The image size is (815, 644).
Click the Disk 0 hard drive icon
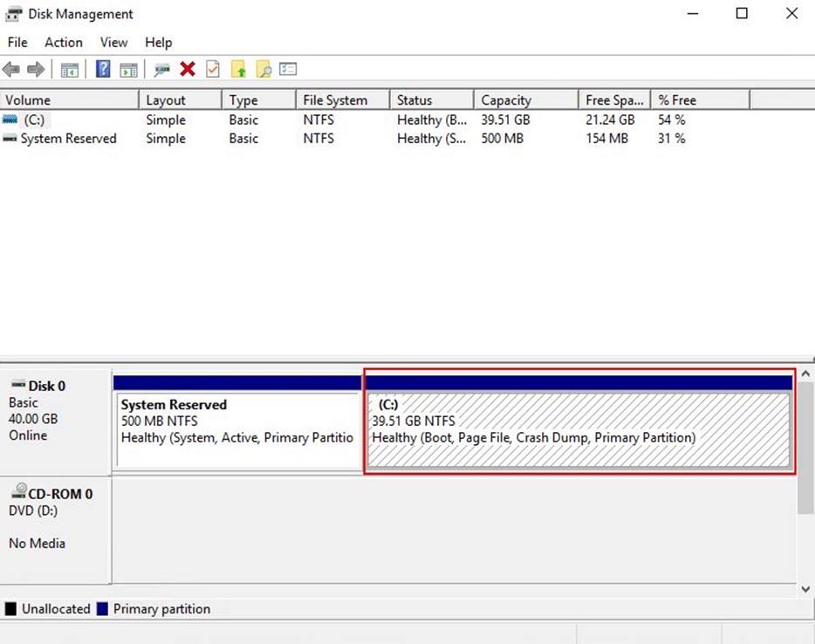pos(18,384)
